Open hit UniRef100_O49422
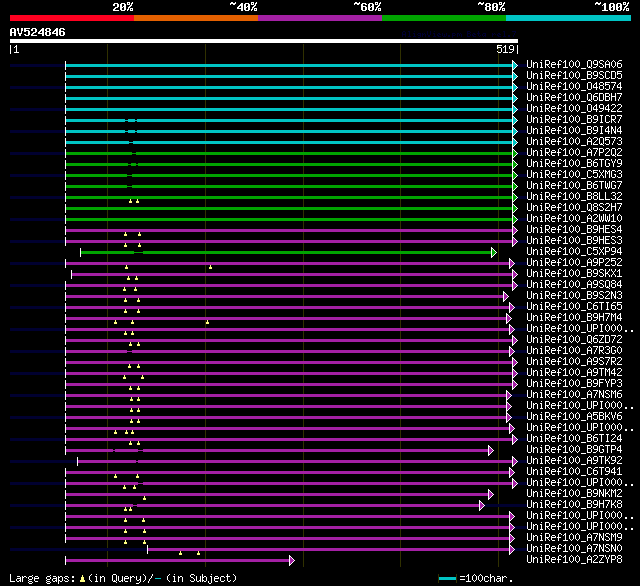The width and height of the screenshot is (640, 586). coord(574,109)
